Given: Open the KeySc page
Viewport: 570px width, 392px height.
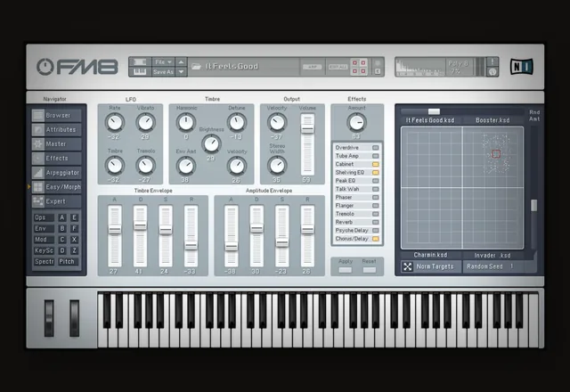Looking at the screenshot, I should click(x=44, y=250).
